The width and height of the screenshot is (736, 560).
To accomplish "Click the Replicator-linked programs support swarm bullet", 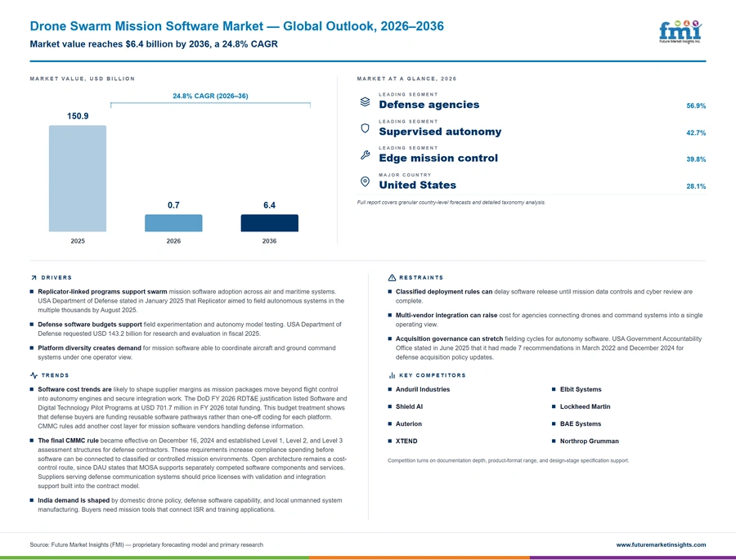I will point(191,301).
